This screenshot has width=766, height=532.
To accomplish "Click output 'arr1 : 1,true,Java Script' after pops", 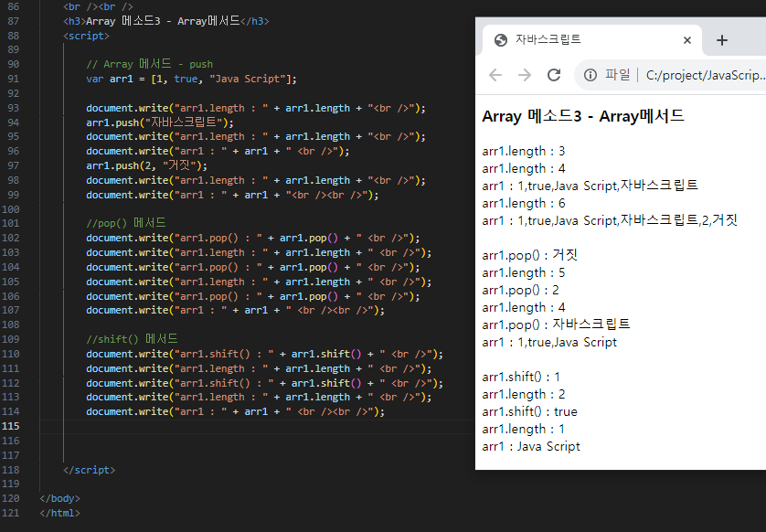I will 549,343.
